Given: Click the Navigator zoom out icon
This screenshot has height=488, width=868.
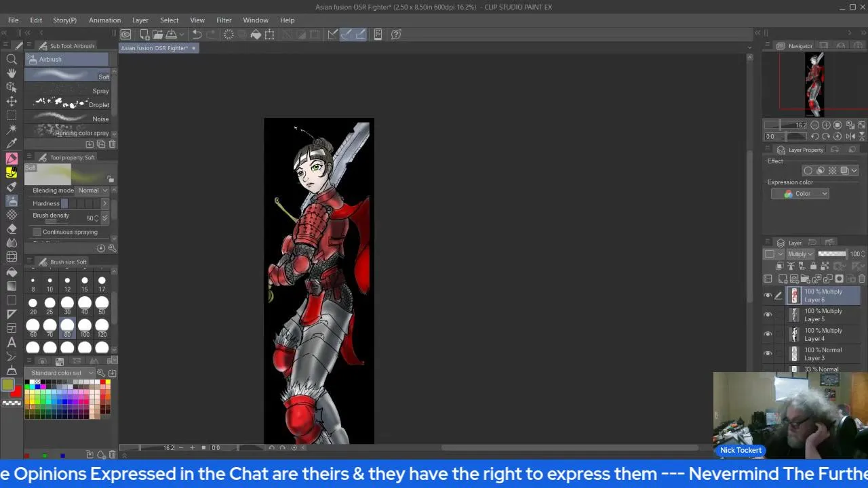Looking at the screenshot, I should pos(814,125).
